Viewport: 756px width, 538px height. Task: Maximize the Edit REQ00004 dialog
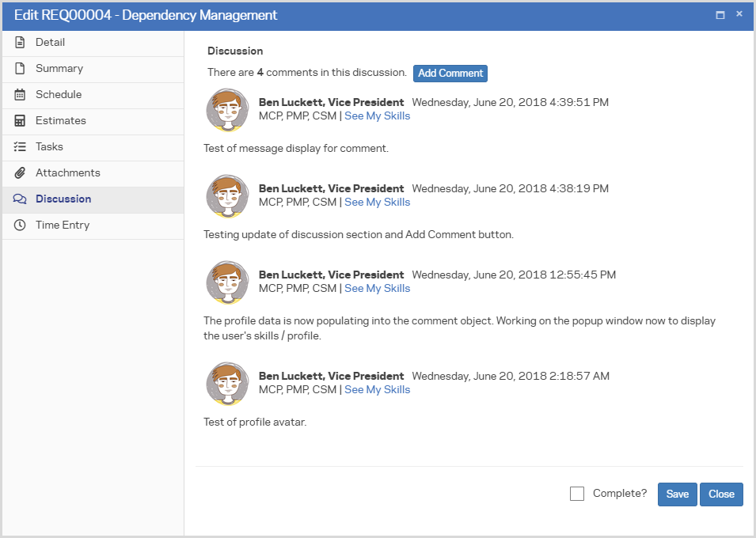point(720,15)
